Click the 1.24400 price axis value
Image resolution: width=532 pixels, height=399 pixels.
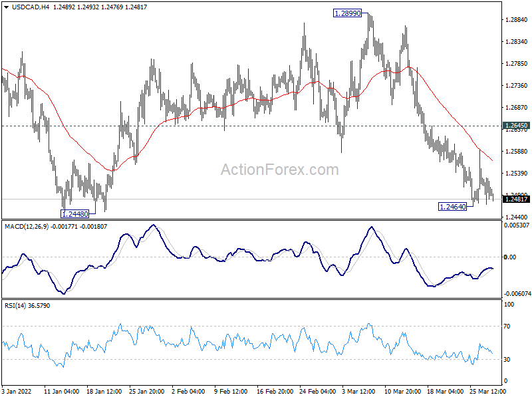517,217
